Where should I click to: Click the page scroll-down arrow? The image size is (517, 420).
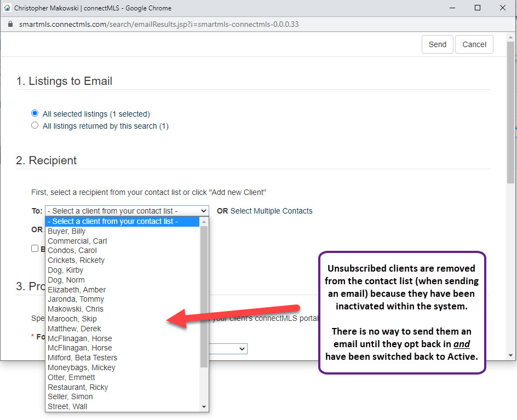[x=511, y=355]
